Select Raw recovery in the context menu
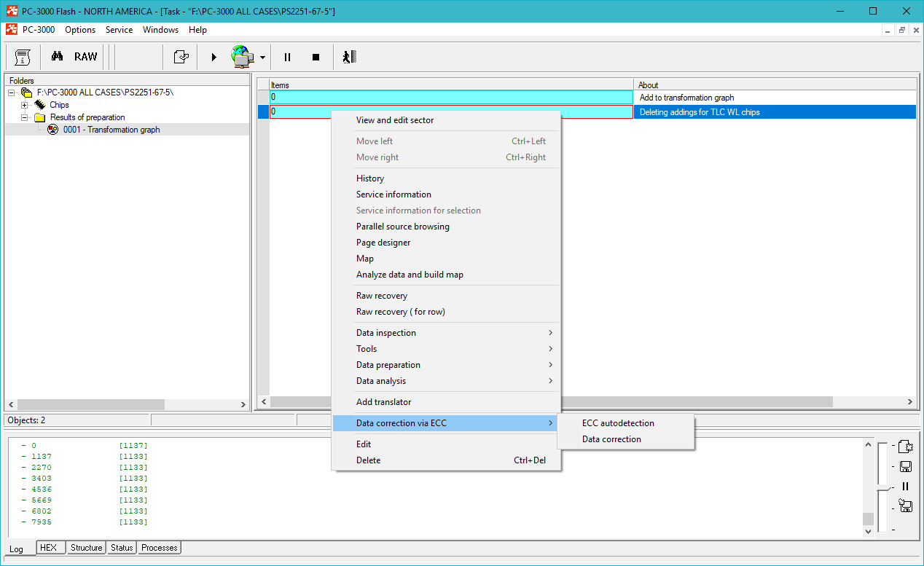This screenshot has width=924, height=566. click(446, 296)
